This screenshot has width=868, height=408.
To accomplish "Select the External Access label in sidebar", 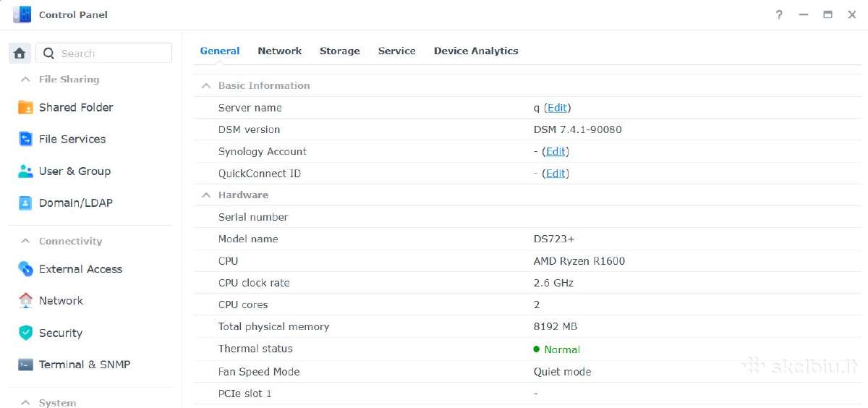I will pos(80,269).
